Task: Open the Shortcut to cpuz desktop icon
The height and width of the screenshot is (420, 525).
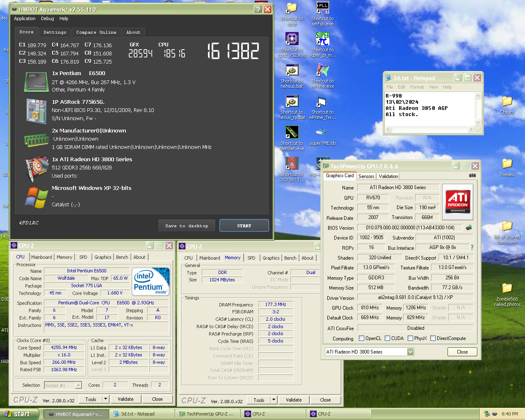Action: tap(292, 14)
